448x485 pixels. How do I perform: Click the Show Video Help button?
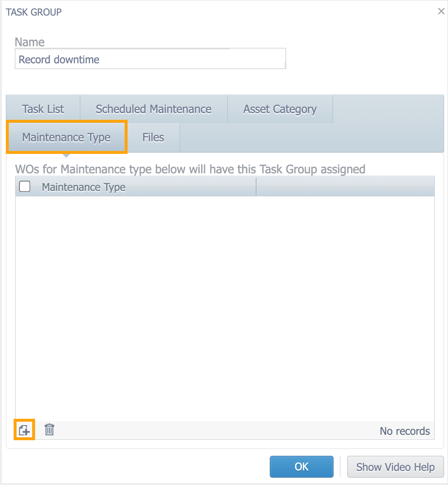point(395,467)
